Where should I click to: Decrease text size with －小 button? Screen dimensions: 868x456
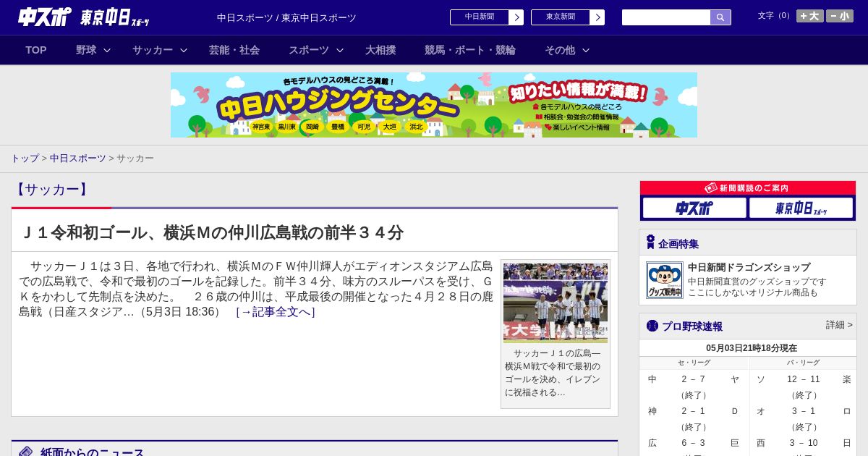click(x=839, y=16)
